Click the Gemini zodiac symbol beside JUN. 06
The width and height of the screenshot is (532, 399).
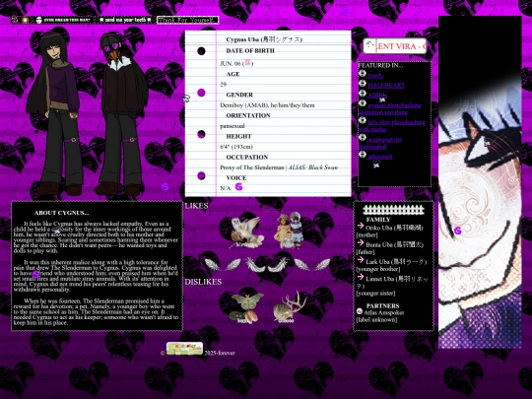pyautogui.click(x=248, y=62)
